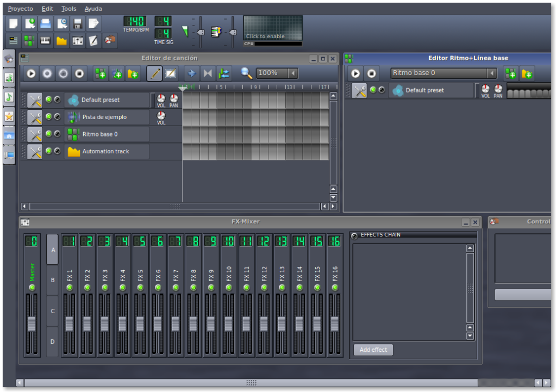Screen dimensions: 556x392
Task: Open recently opened projects list icon
Action: 62,23
